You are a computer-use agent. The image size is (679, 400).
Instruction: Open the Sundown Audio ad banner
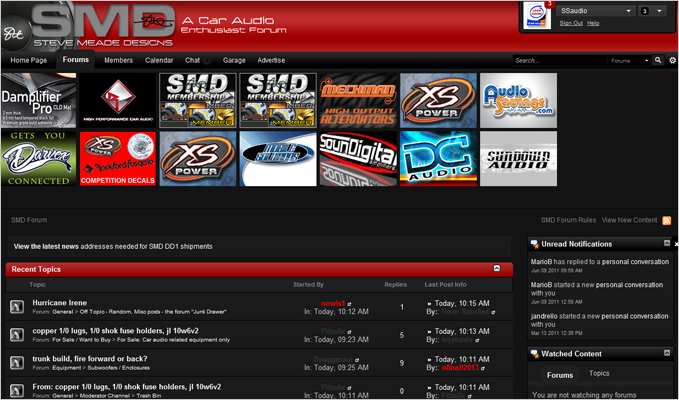pyautogui.click(x=518, y=159)
